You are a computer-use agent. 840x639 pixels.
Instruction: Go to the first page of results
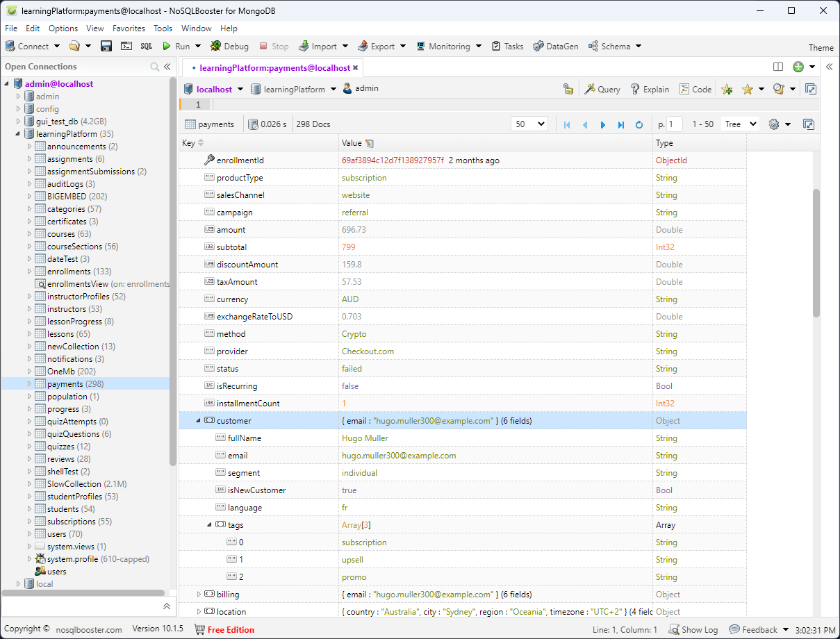(x=567, y=124)
